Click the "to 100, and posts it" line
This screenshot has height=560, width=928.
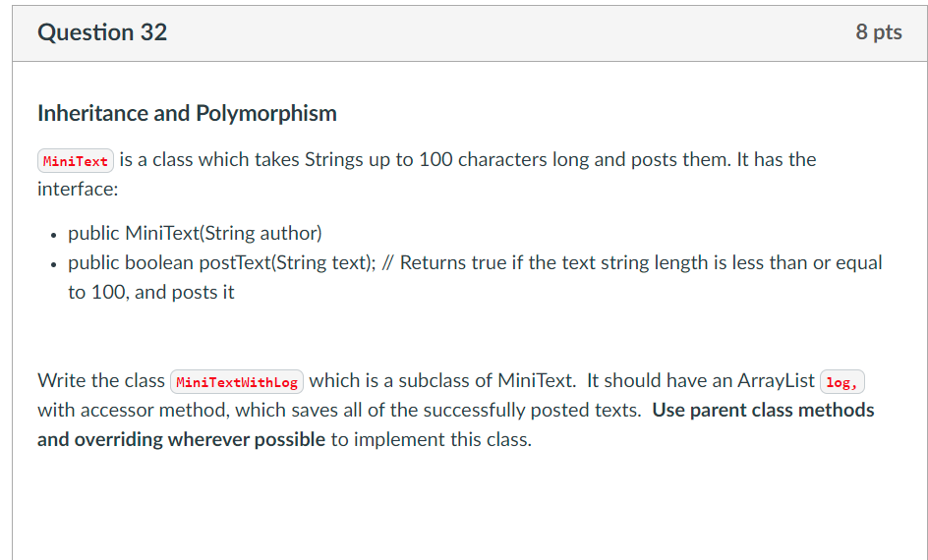click(151, 292)
